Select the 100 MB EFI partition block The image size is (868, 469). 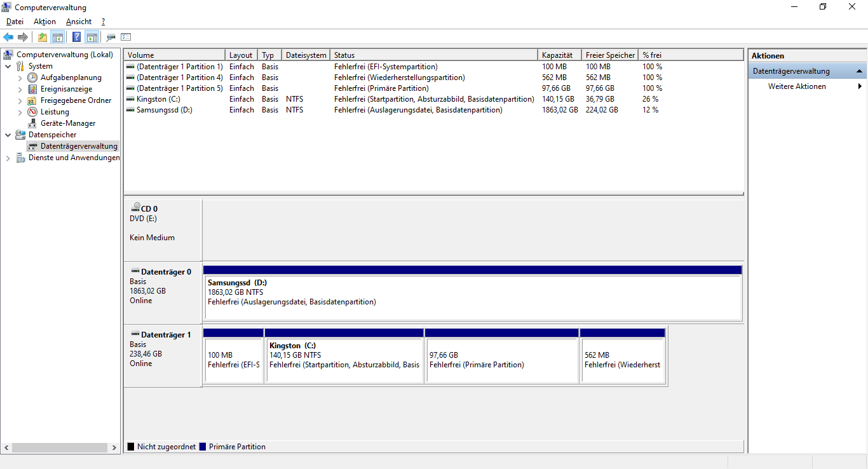tap(233, 356)
